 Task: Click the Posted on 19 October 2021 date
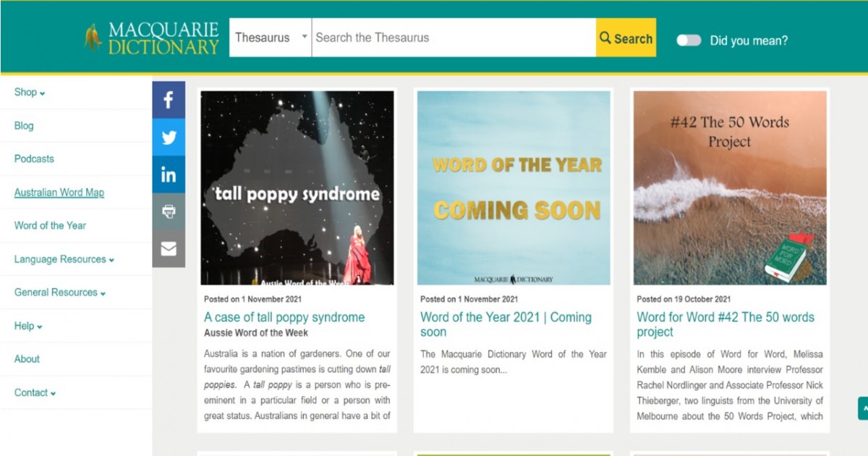684,299
